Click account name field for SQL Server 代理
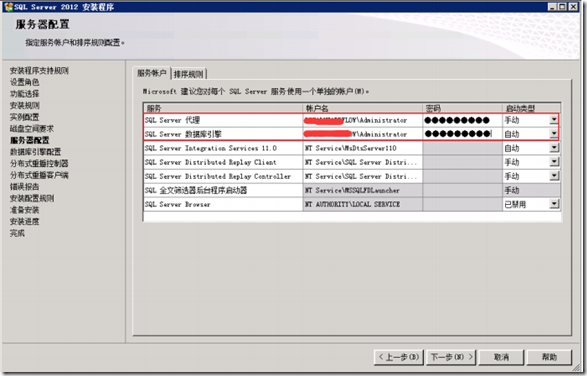 (363, 120)
